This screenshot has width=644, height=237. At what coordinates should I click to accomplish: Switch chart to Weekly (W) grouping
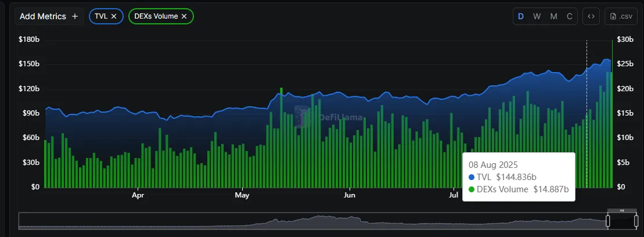click(x=537, y=16)
